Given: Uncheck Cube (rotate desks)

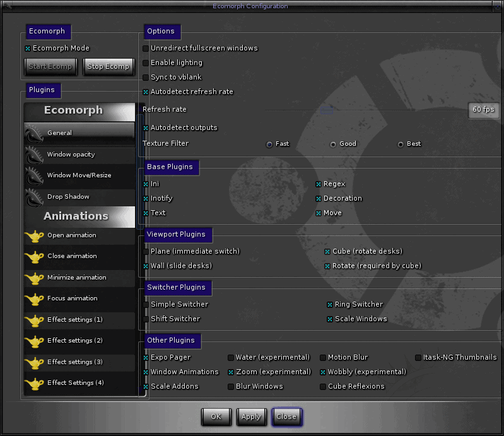Looking at the screenshot, I should [x=327, y=252].
